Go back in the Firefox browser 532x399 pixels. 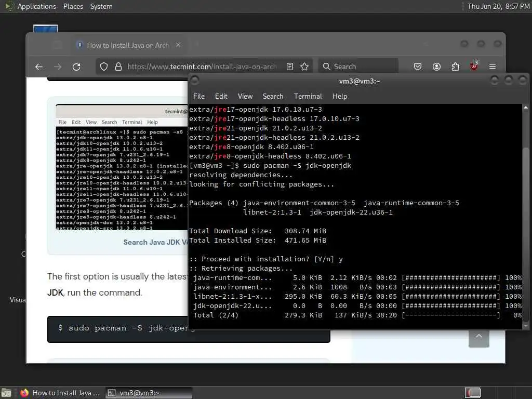[38, 67]
